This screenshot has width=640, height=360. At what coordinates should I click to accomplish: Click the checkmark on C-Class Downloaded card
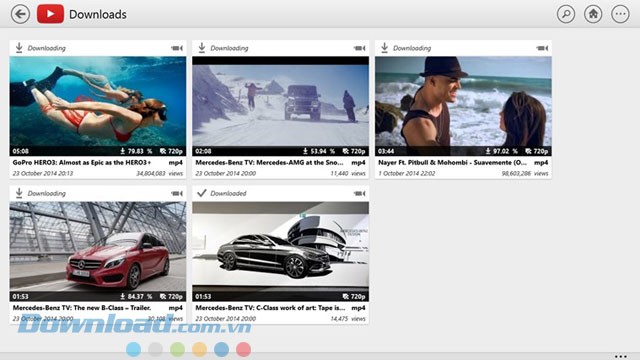click(202, 193)
